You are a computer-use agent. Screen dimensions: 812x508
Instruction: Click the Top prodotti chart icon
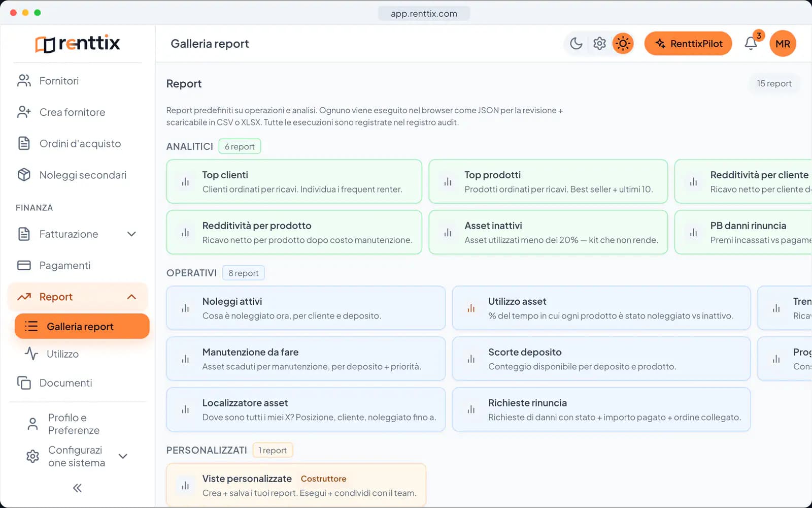tap(448, 182)
